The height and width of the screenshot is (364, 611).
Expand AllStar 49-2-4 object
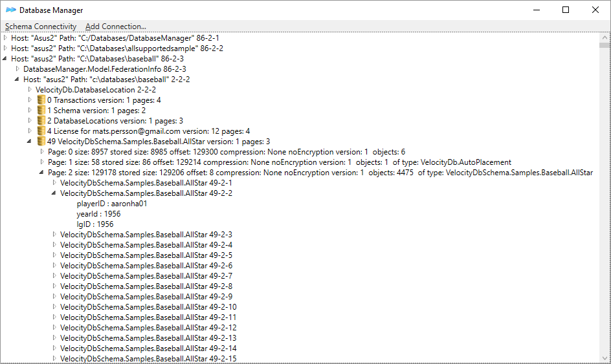[x=54, y=245]
